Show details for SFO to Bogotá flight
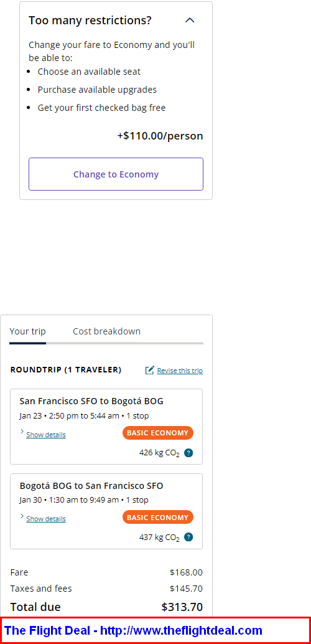311x644 pixels. tap(46, 435)
